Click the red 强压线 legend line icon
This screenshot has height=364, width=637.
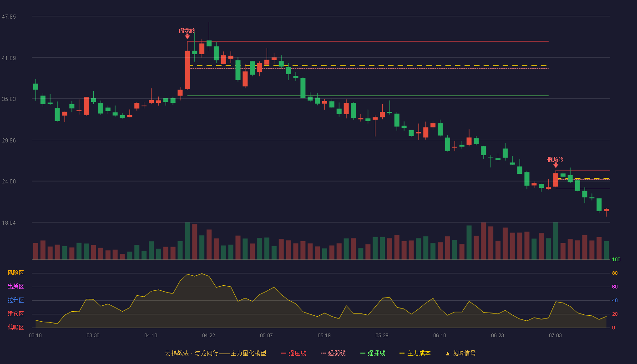tap(284, 353)
